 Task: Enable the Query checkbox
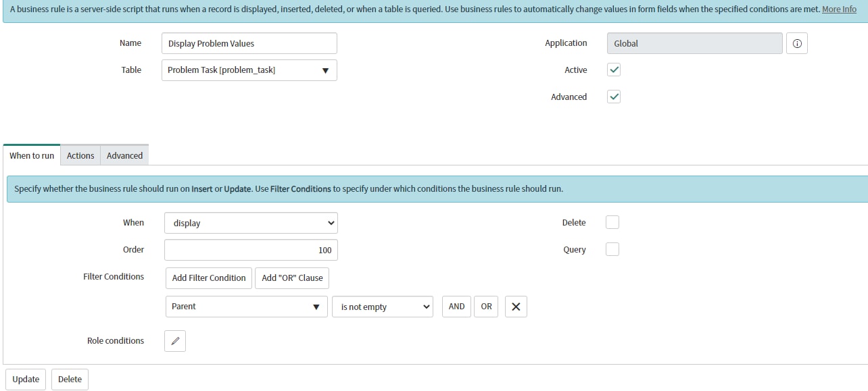(612, 249)
